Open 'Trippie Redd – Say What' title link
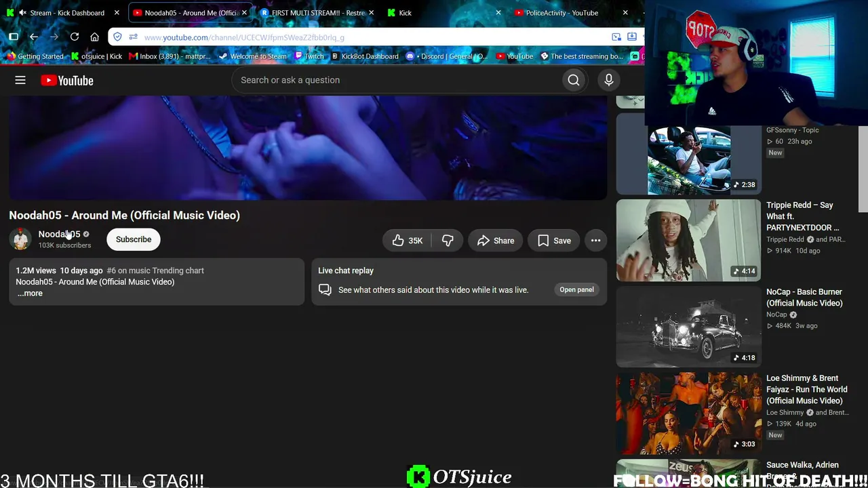The image size is (868, 488). [803, 216]
